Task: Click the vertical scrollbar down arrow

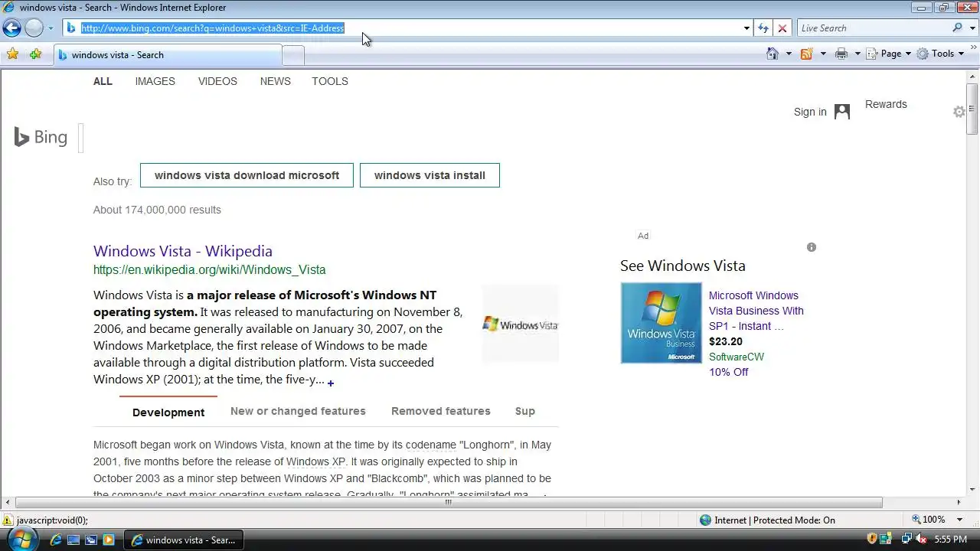Action: click(x=973, y=489)
